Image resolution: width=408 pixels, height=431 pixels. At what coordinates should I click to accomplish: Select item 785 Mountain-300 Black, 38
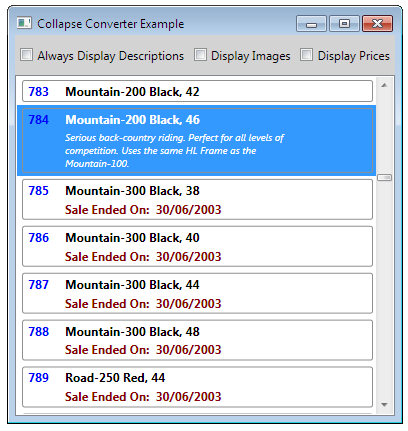point(197,199)
